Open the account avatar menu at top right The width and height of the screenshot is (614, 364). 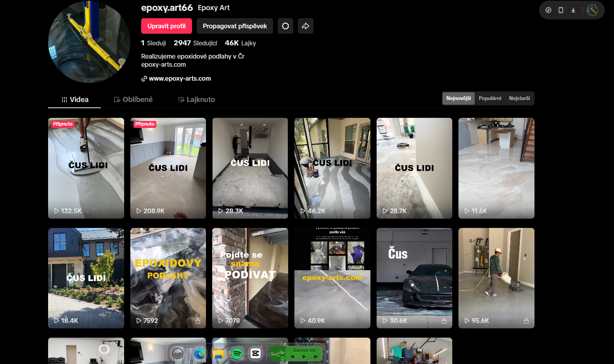[592, 10]
